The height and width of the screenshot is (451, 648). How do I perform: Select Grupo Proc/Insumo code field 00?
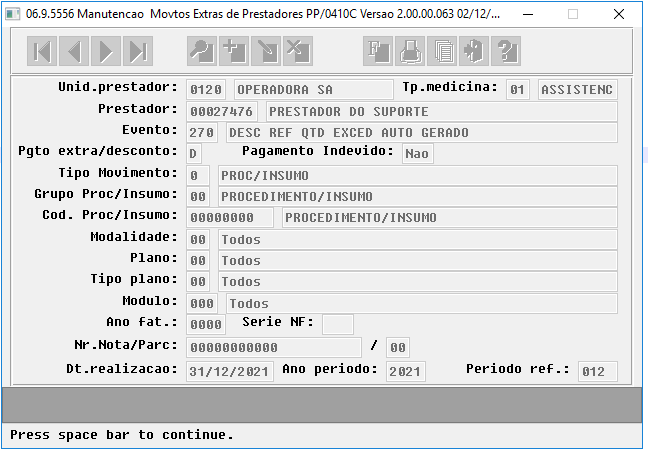[198, 197]
